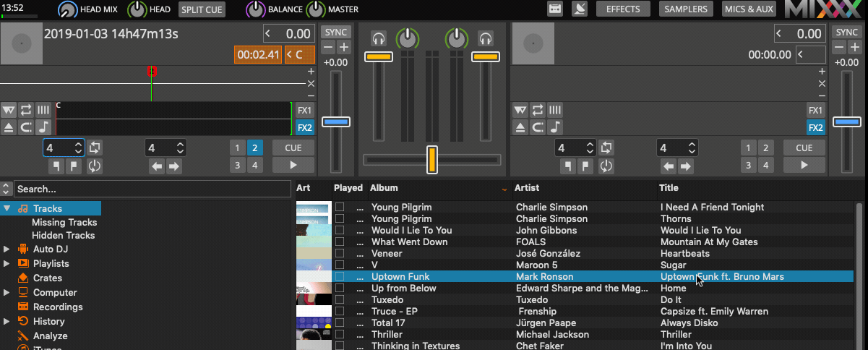Click right deck eject track icon
Viewport: 868px width, 350px height.
pyautogui.click(x=520, y=127)
